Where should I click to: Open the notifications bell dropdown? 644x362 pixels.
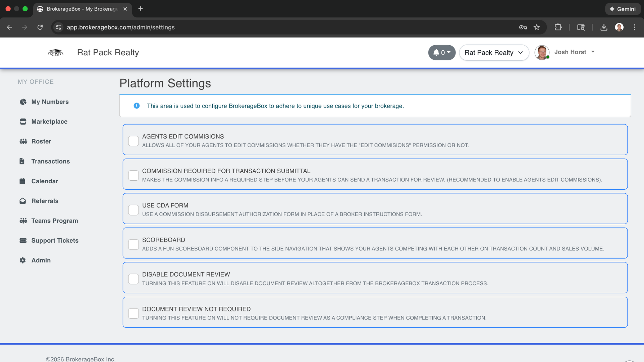442,53
